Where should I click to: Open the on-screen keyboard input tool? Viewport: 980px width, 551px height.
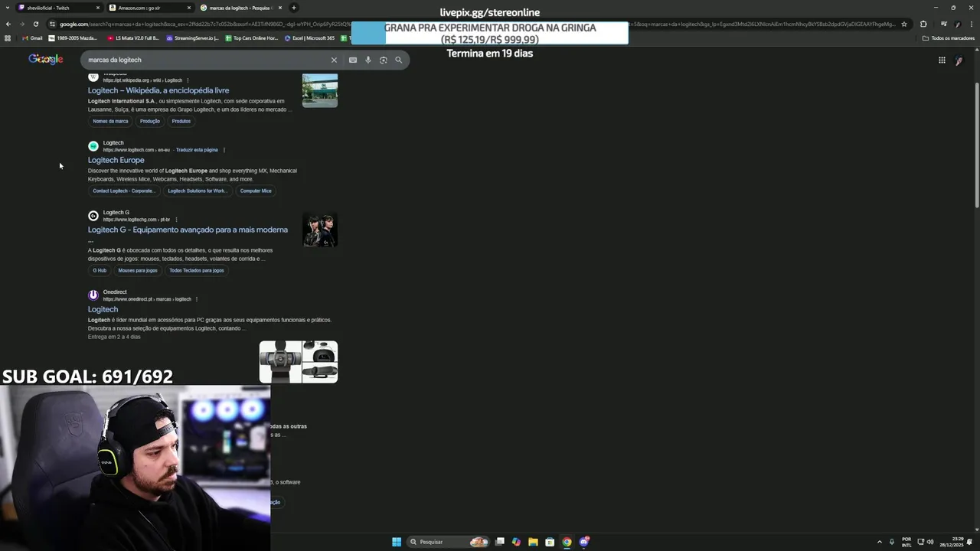tap(353, 60)
